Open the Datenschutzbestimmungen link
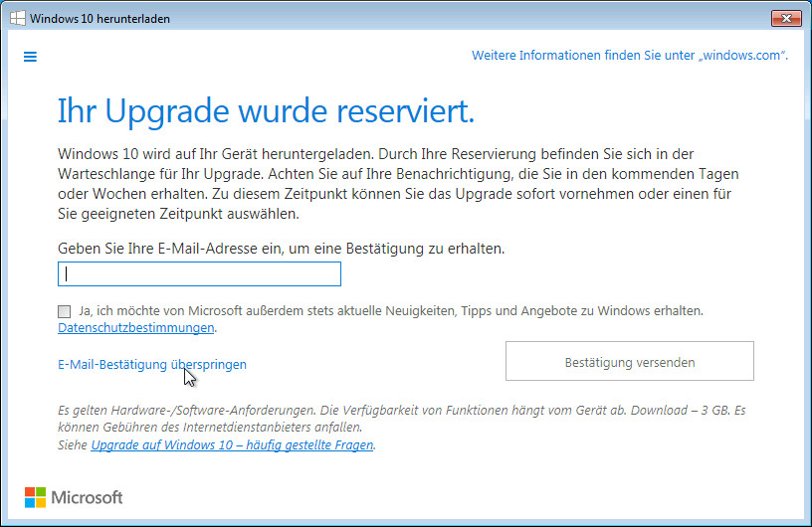The height and width of the screenshot is (527, 812). pyautogui.click(x=136, y=328)
